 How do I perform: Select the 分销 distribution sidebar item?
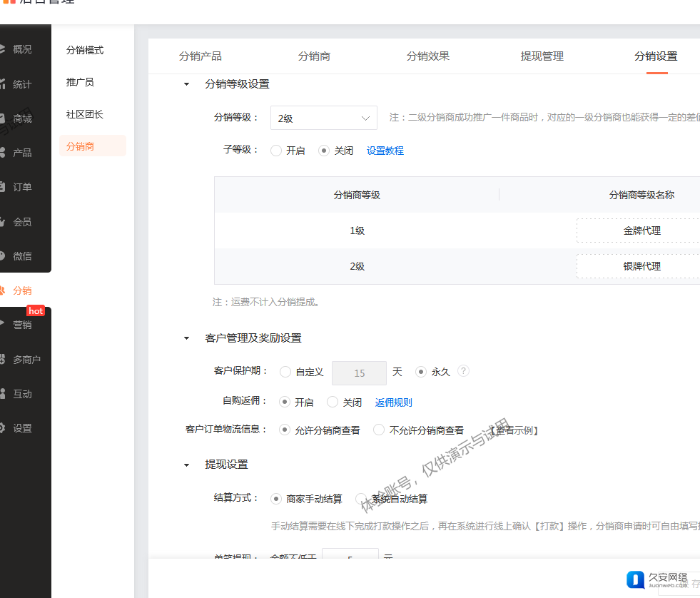21,290
